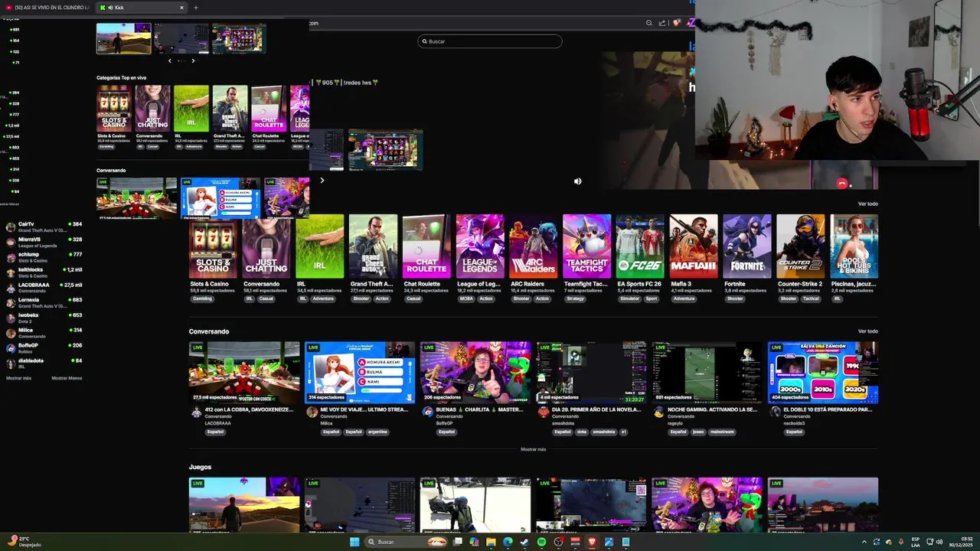Open Brave browser from taskbar

click(x=592, y=542)
